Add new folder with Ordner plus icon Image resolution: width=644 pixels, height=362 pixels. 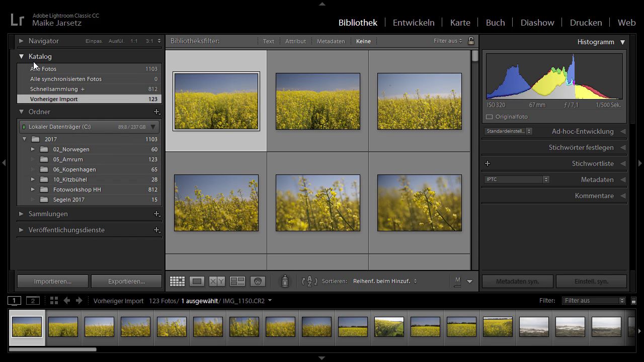156,112
